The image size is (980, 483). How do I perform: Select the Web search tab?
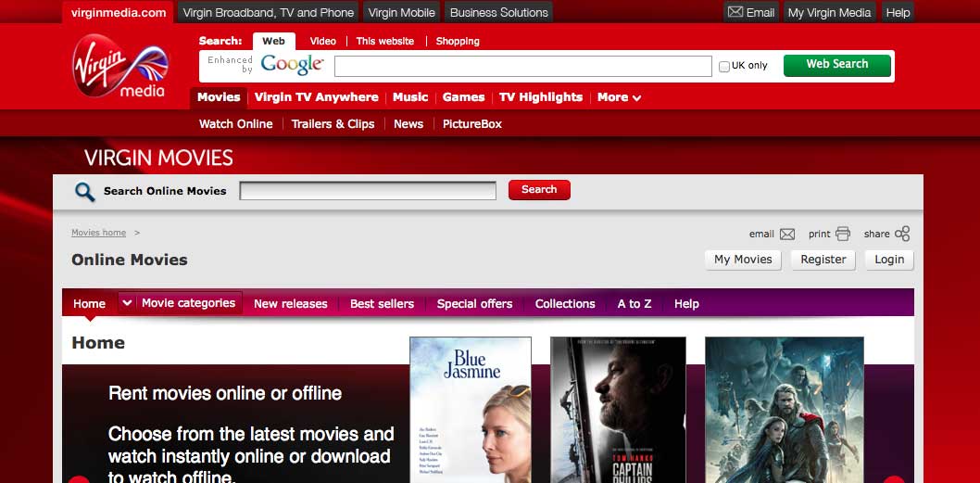(274, 42)
